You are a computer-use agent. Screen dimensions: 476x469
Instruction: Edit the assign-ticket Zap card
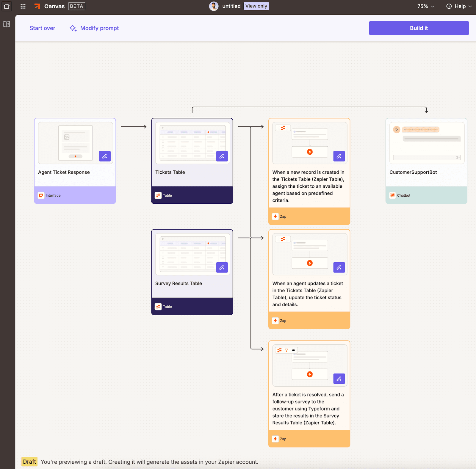click(339, 156)
